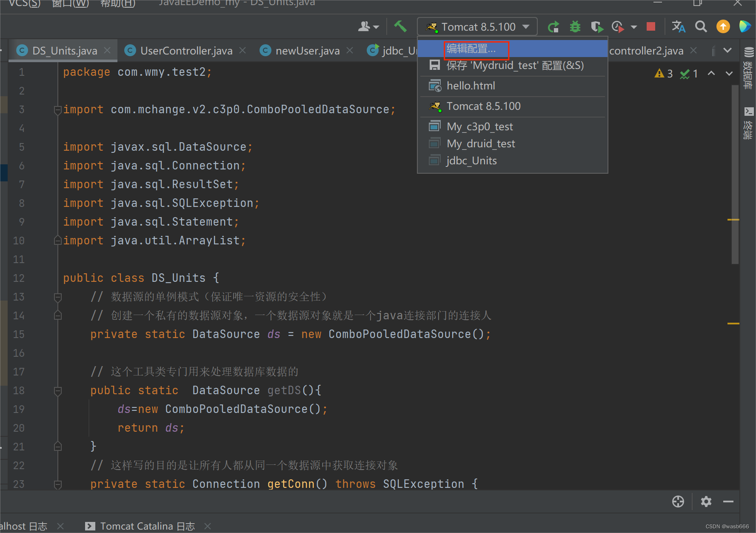This screenshot has height=533, width=756.
Task: Open the Tomcat 8.5.100 configuration dropdown
Action: click(476, 26)
